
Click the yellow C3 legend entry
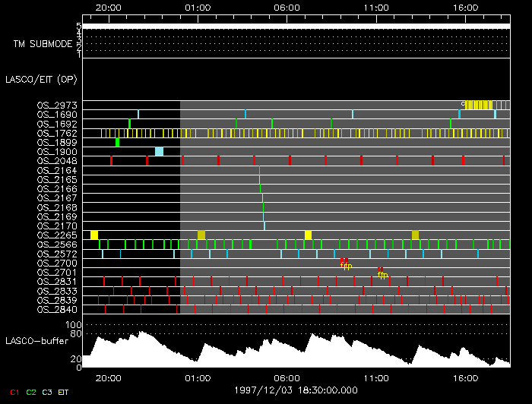click(x=49, y=393)
